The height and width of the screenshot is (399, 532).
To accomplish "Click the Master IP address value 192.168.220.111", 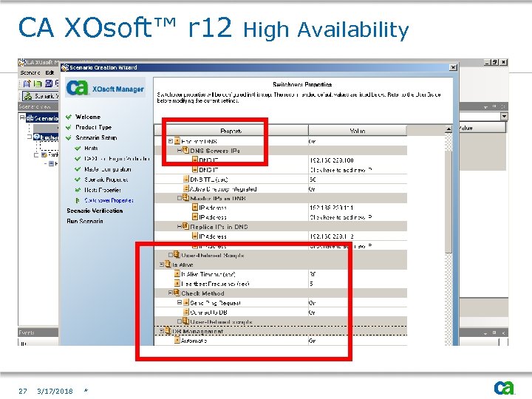I will 332,208.
